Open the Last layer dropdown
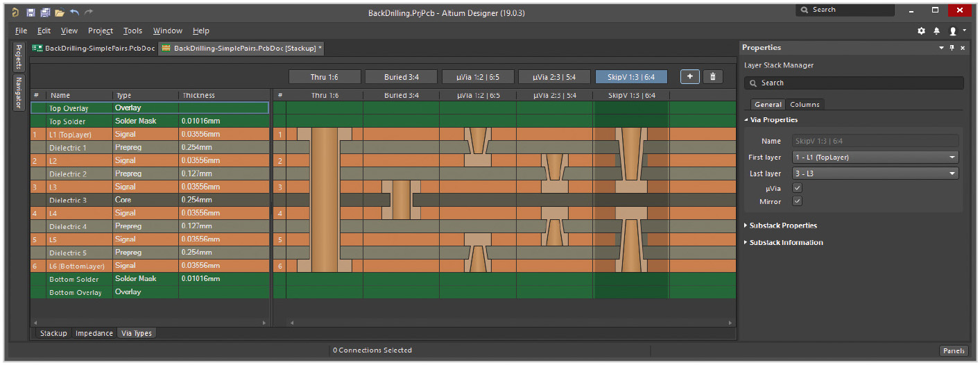This screenshot has height=365, width=980. pos(875,173)
